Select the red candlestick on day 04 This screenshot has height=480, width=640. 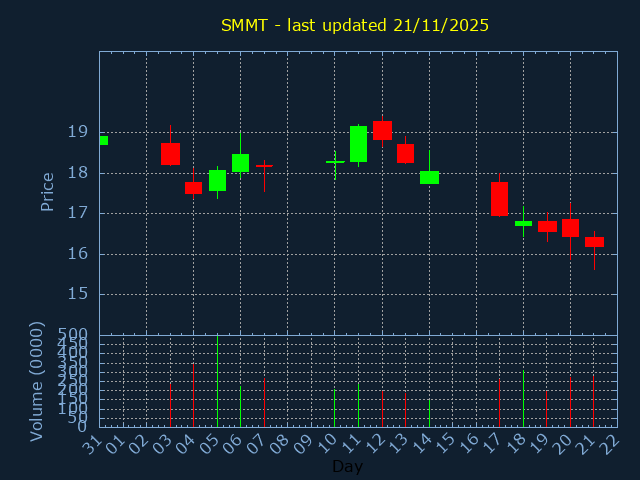193,187
